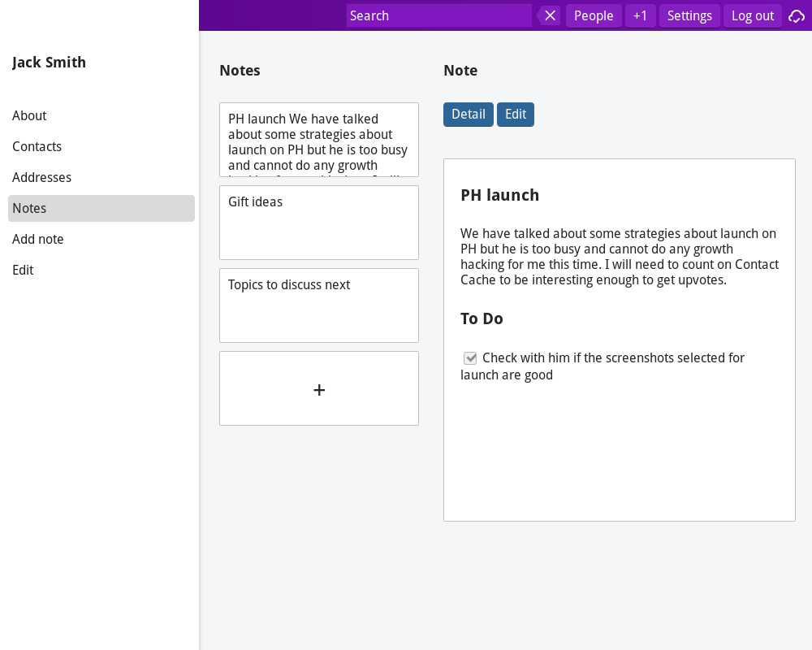The width and height of the screenshot is (812, 650).
Task: Click the cloud sync icon
Action: [797, 15]
